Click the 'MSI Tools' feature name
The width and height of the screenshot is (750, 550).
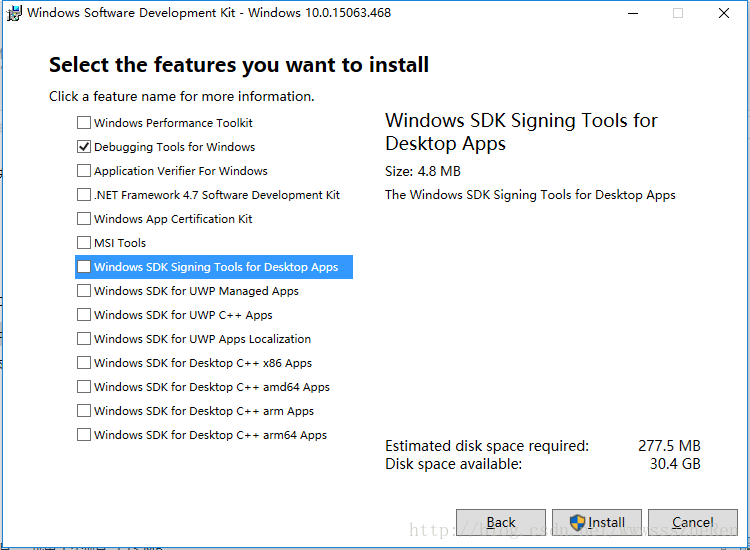pyautogui.click(x=120, y=243)
